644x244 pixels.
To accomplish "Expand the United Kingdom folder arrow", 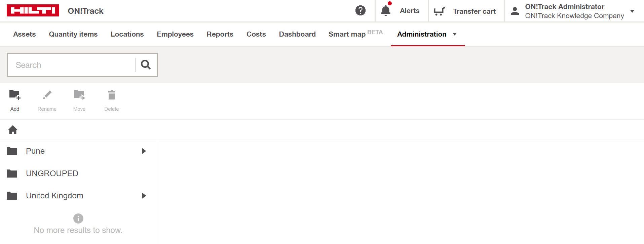I will 144,196.
